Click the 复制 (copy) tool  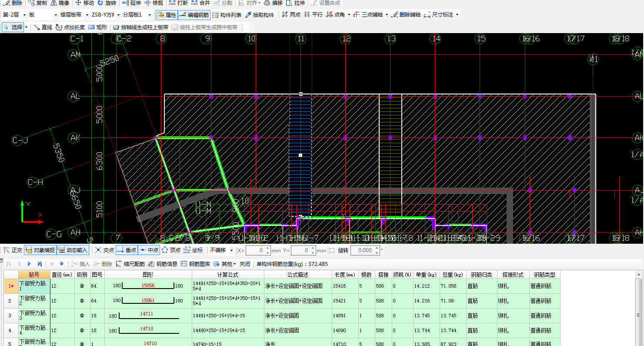coord(37,3)
